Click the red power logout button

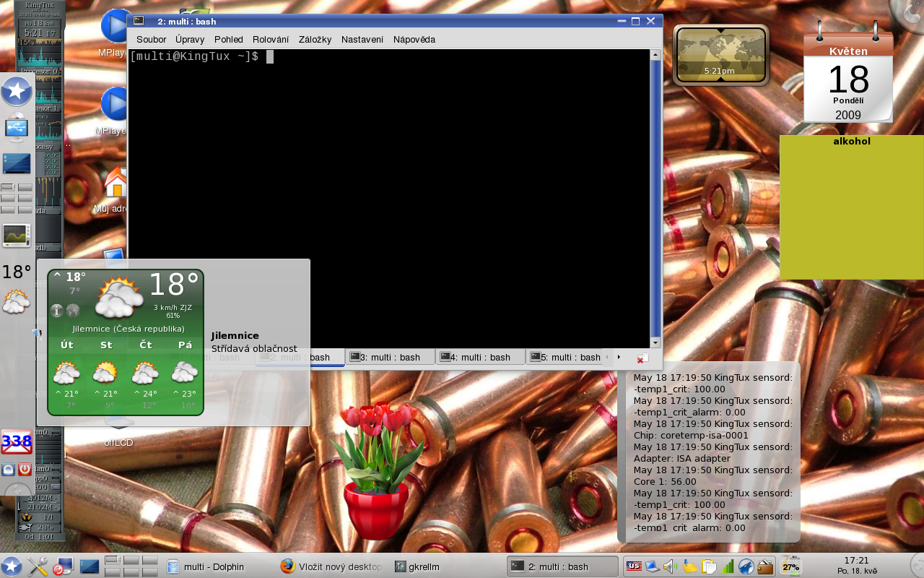[x=25, y=470]
